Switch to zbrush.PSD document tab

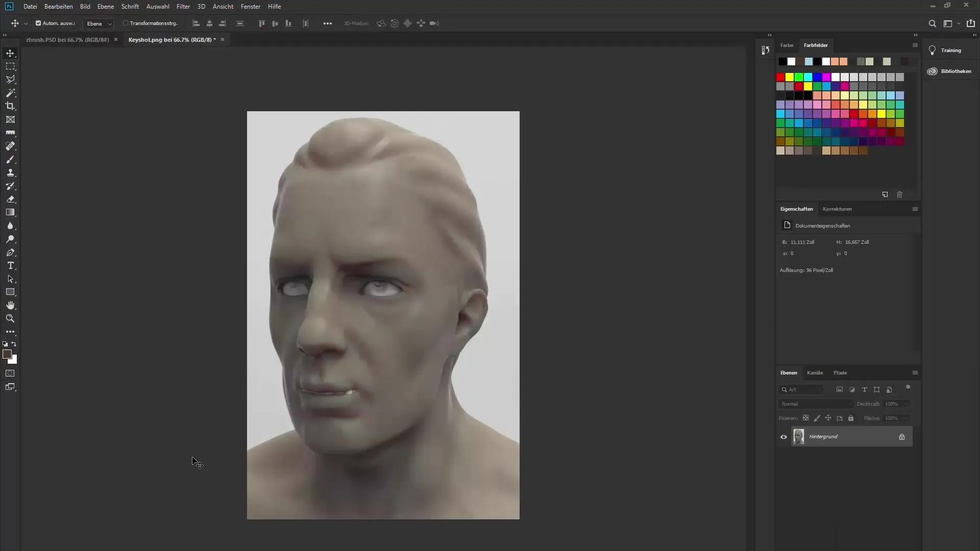point(67,39)
